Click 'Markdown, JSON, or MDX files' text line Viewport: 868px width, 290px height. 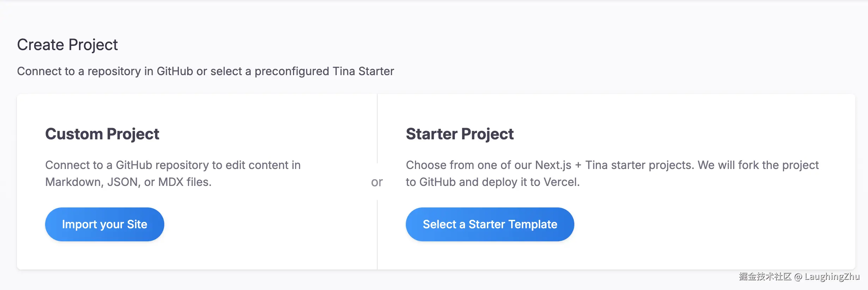128,182
